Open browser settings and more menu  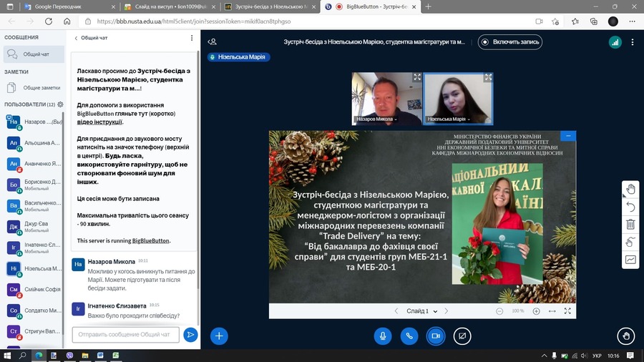632,21
